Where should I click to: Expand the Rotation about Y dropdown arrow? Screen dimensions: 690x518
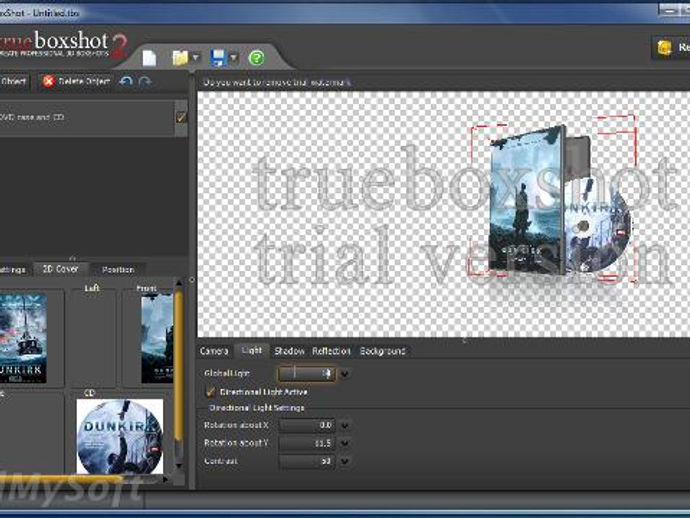point(345,443)
